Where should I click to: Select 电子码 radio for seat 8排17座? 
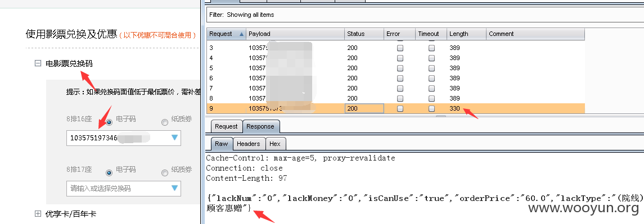[x=109, y=173]
